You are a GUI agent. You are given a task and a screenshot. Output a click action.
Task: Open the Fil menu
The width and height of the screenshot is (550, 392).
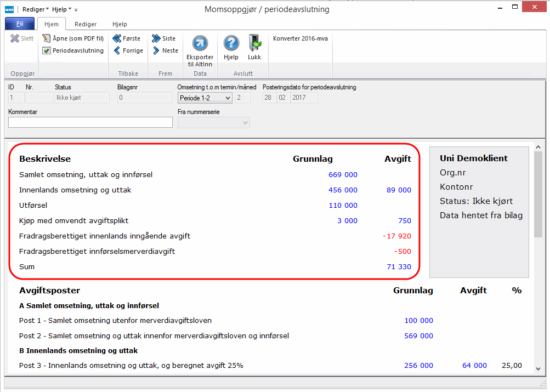coord(20,24)
